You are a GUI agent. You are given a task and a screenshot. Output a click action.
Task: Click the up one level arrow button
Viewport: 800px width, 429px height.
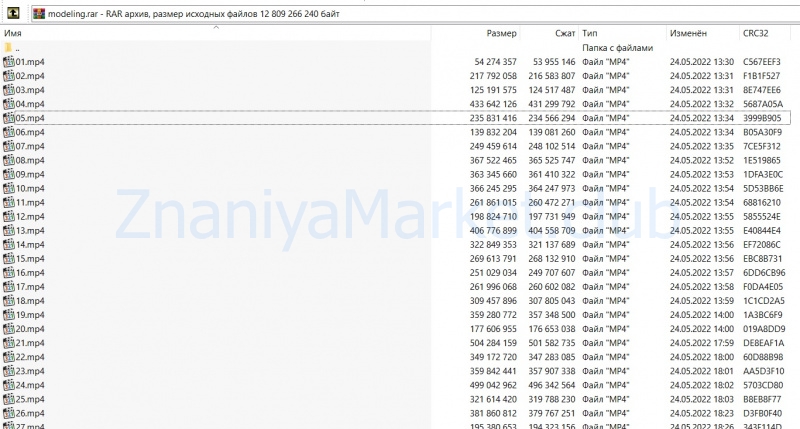(x=14, y=13)
